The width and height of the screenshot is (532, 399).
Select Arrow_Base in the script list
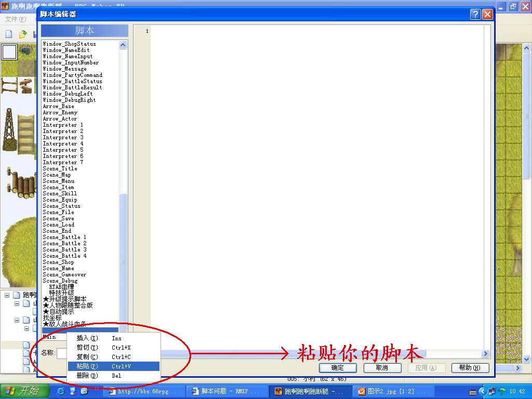tap(58, 106)
